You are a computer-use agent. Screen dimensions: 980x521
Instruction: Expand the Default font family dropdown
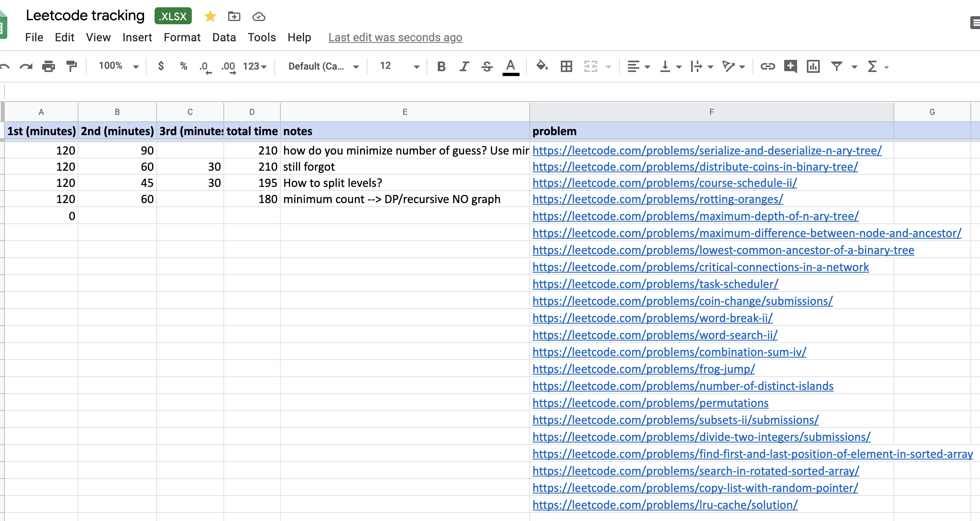pos(323,66)
